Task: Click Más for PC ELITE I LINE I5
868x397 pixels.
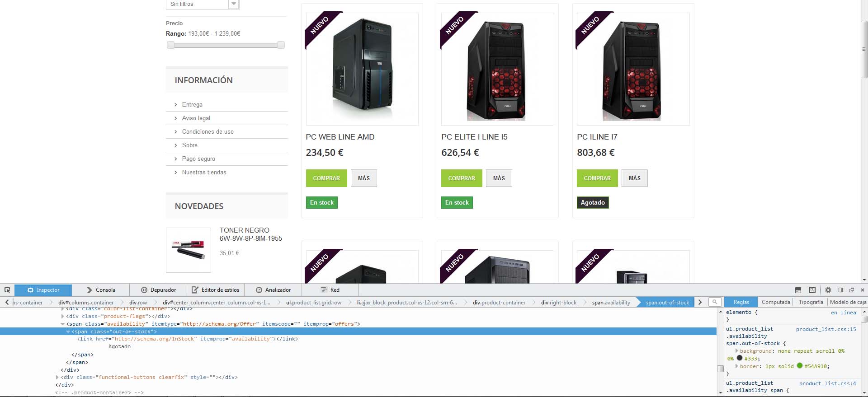Action: point(499,178)
